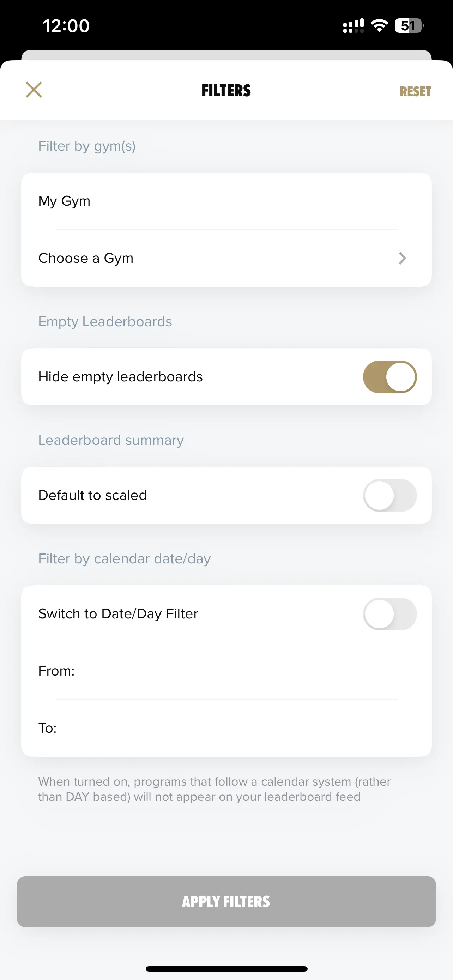This screenshot has height=980, width=453.
Task: Reset all filters via RESET
Action: click(415, 92)
